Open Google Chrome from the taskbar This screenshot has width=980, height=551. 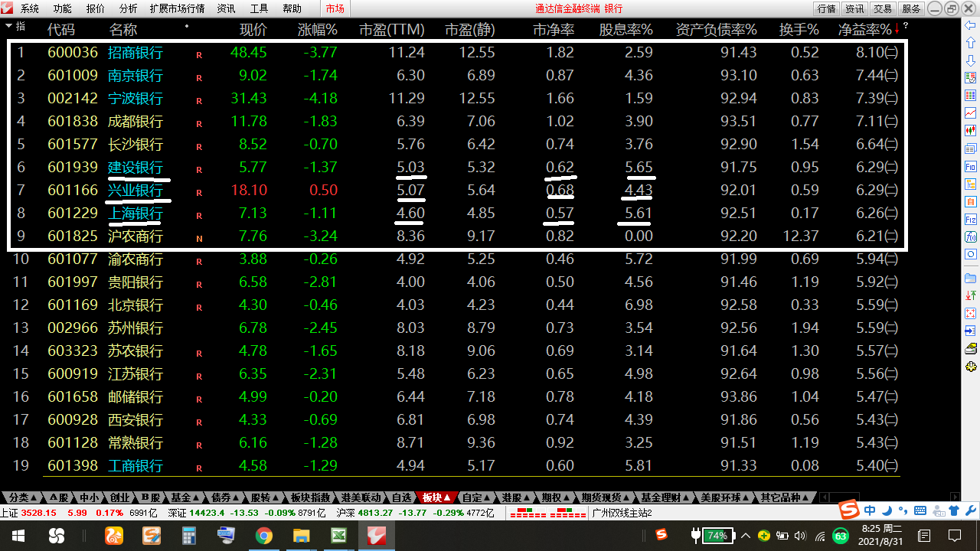tap(264, 536)
